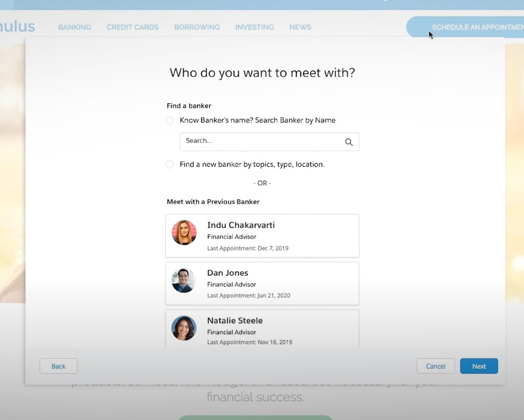This screenshot has width=524, height=420.
Task: Cancel the appointment dialog
Action: point(436,366)
